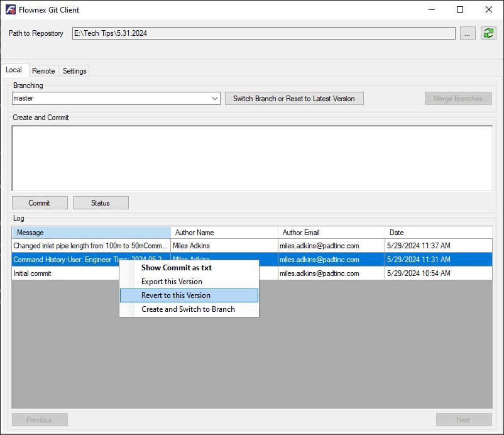Image resolution: width=504 pixels, height=435 pixels.
Task: Minimize the Flownex Git Client window
Action: 432,9
